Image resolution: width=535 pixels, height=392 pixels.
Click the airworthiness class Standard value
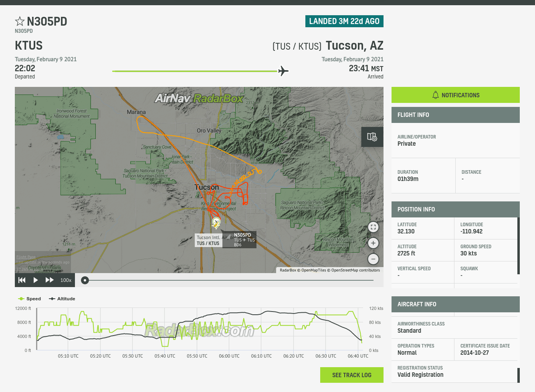[x=409, y=331]
